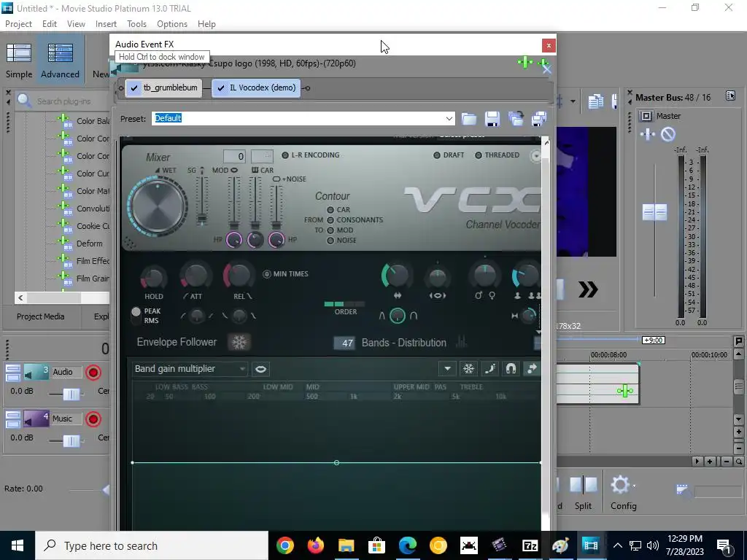Open Audio track more menu icon

point(13,373)
